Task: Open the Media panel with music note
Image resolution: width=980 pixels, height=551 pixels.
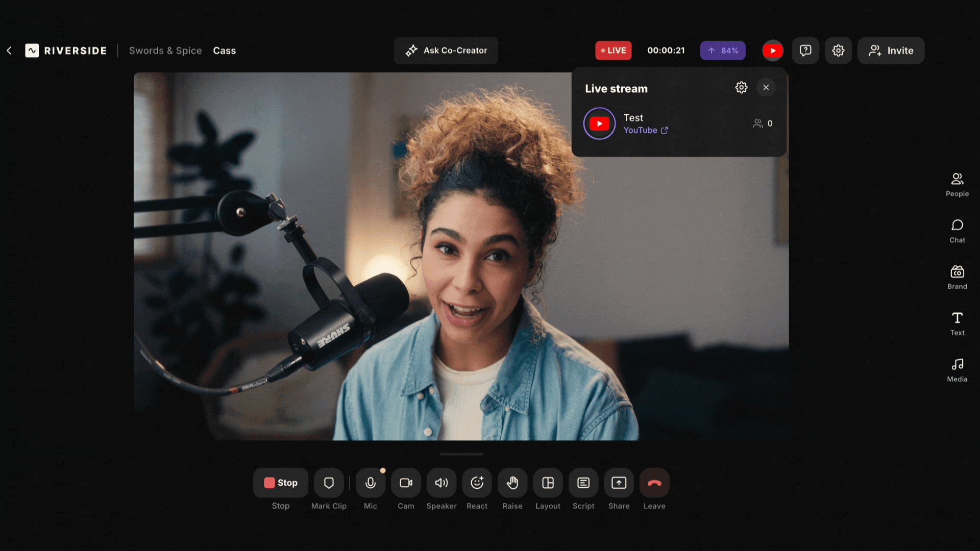Action: coord(957,370)
